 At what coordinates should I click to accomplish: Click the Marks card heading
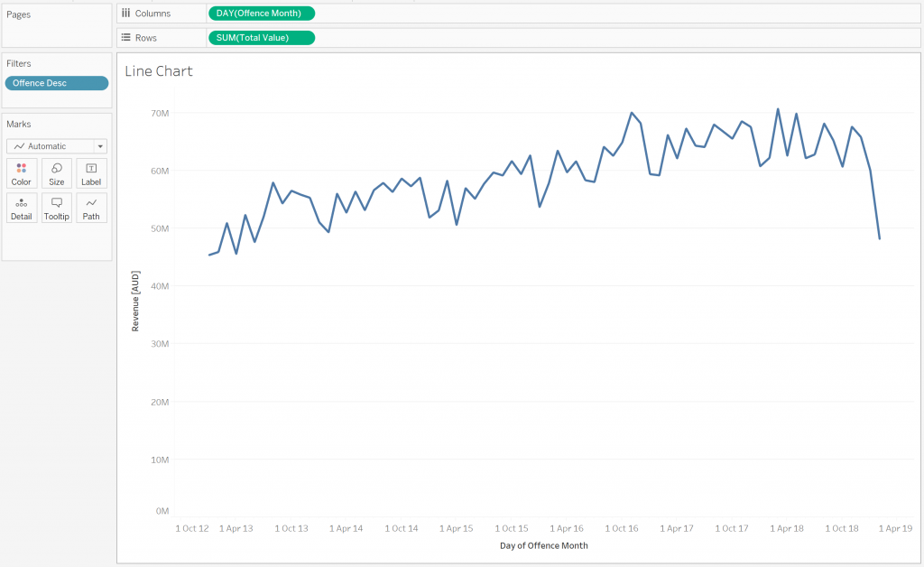pos(19,125)
